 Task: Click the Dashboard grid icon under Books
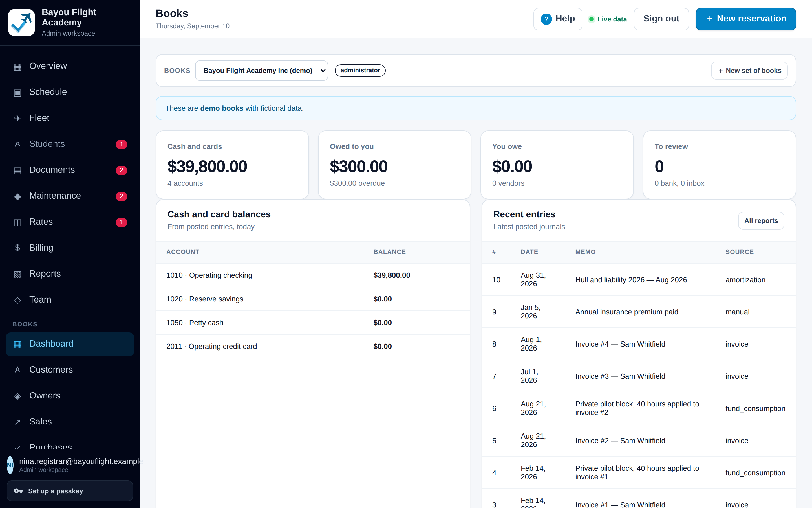(x=17, y=344)
